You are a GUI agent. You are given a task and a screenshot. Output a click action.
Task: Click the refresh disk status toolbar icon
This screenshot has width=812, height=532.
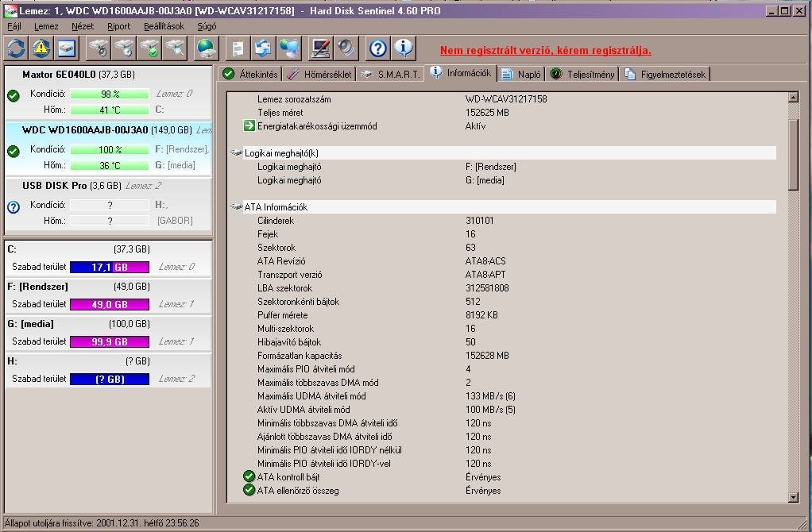tap(17, 48)
